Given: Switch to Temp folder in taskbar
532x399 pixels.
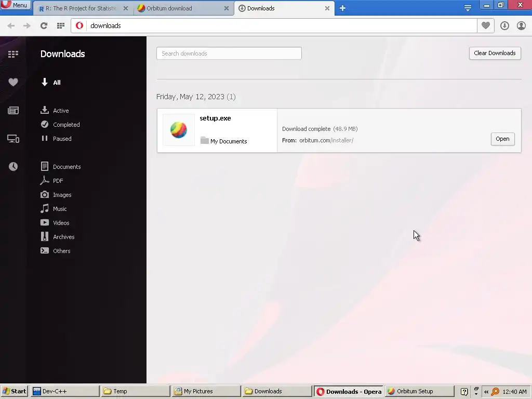Looking at the screenshot, I should point(136,391).
